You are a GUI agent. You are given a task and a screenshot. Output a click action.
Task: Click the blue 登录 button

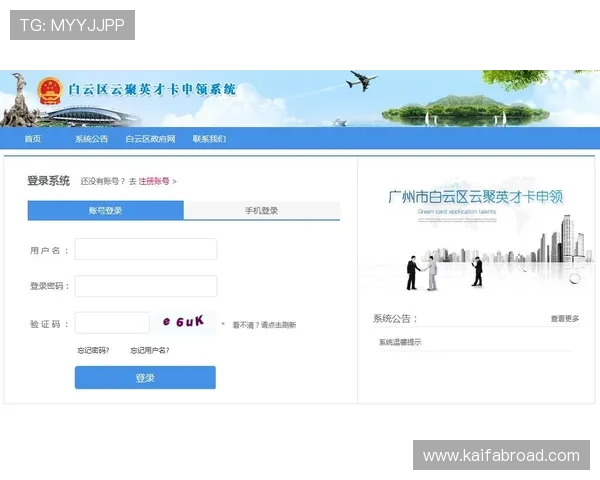click(x=145, y=378)
